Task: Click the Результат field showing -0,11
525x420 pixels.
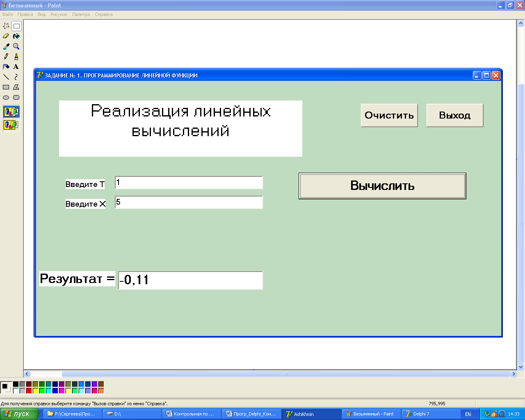Action: pyautogui.click(x=190, y=280)
